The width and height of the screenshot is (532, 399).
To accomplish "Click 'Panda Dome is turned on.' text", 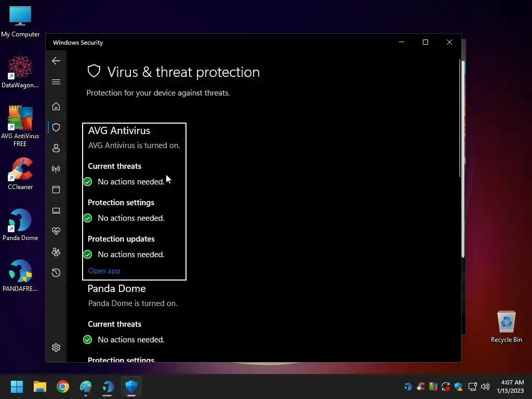I will pyautogui.click(x=132, y=303).
